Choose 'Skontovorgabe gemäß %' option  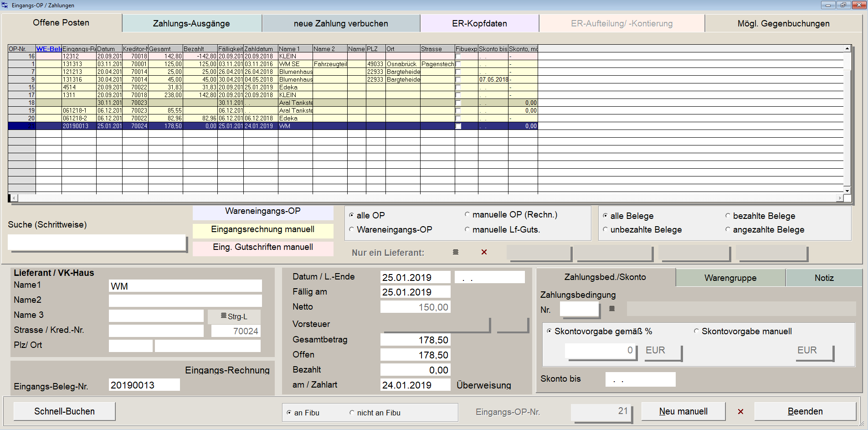click(549, 331)
